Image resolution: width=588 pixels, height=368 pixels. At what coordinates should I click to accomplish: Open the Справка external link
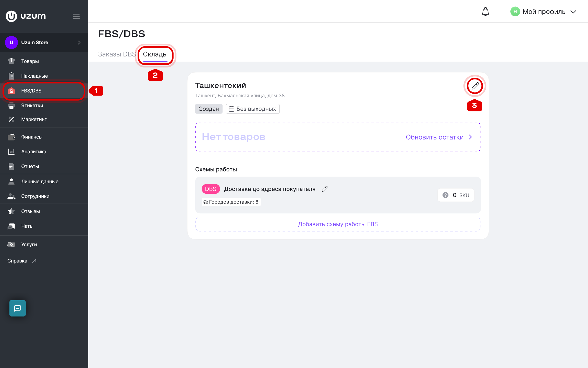[22, 261]
